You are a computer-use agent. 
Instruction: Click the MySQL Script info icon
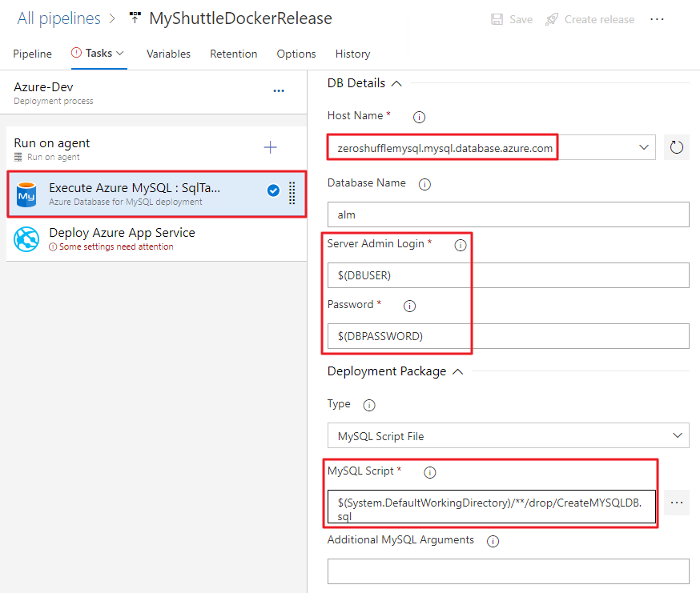point(430,472)
